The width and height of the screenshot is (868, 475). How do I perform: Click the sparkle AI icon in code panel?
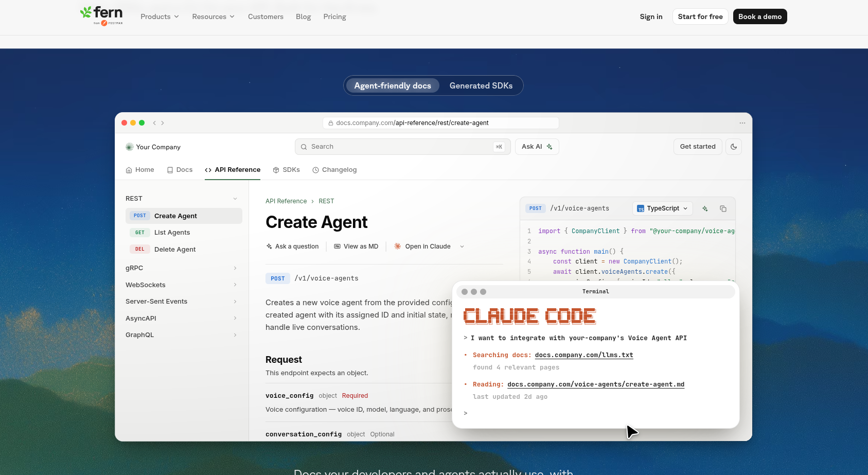click(705, 208)
